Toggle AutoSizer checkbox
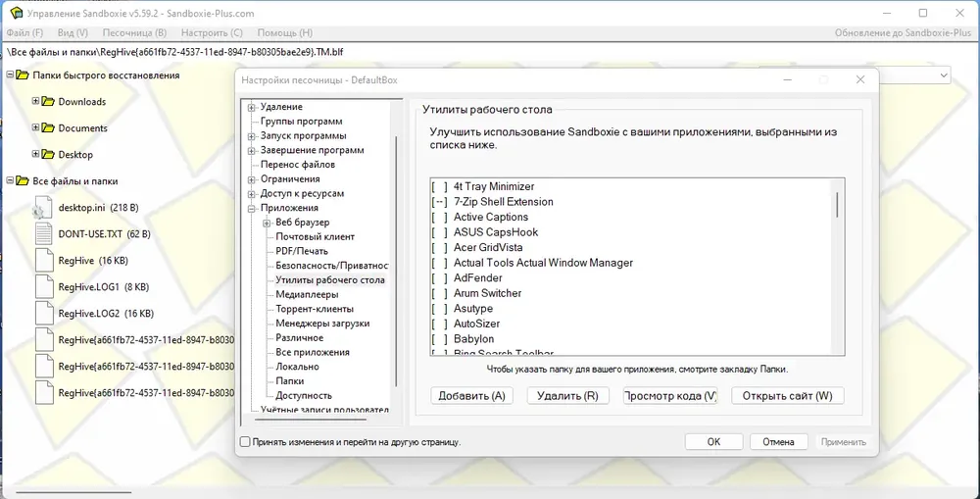The width and height of the screenshot is (980, 499). click(x=440, y=324)
